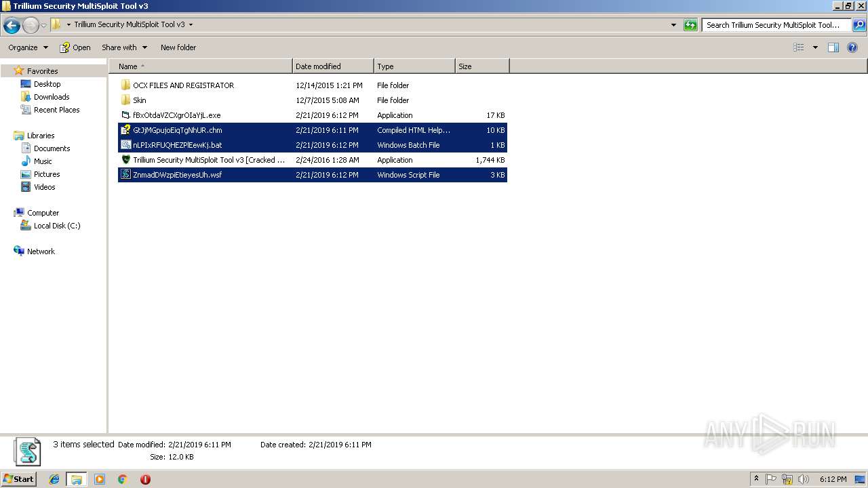Open Internet Explorer from taskbar
This screenshot has width=868, height=488.
(54, 479)
